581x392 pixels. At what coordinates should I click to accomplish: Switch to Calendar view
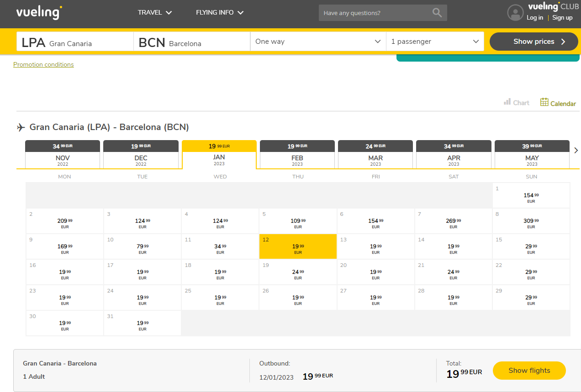(558, 103)
